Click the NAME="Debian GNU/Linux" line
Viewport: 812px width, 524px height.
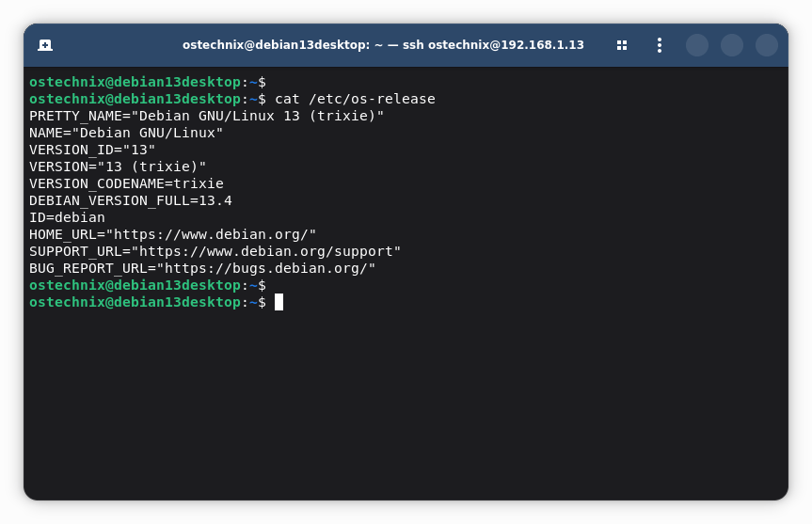[126, 133]
